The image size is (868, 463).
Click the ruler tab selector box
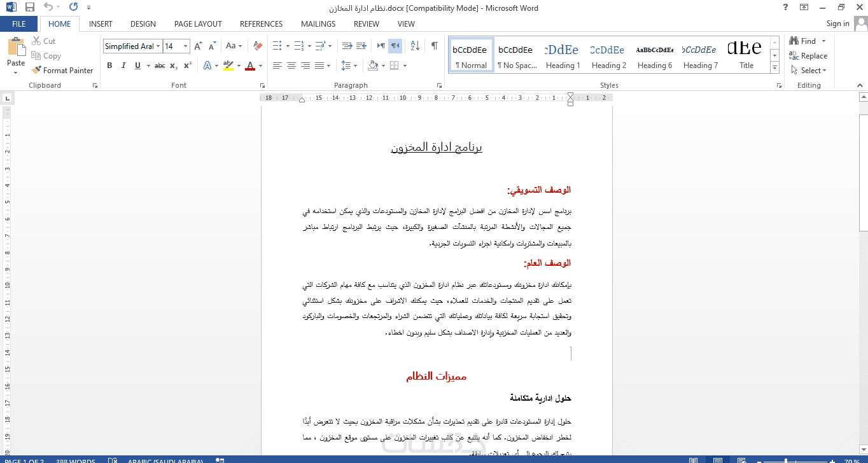tap(7, 98)
